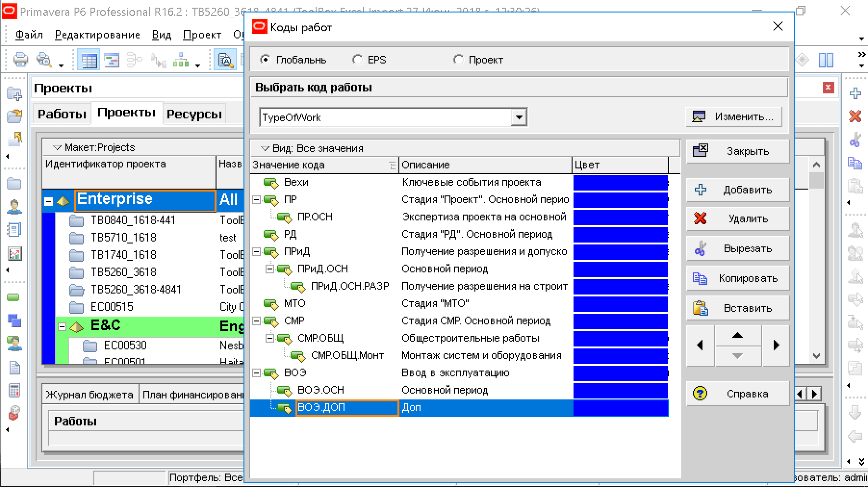This screenshot has width=868, height=487.
Task: Open the Макет:Projects layout menu
Action: point(58,148)
